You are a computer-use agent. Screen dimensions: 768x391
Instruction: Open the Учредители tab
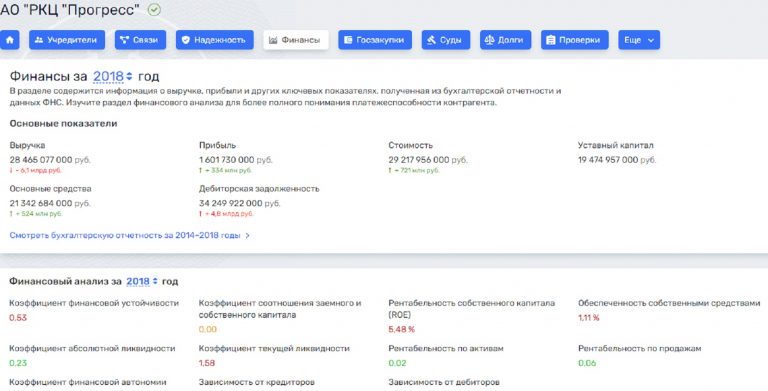coord(67,40)
